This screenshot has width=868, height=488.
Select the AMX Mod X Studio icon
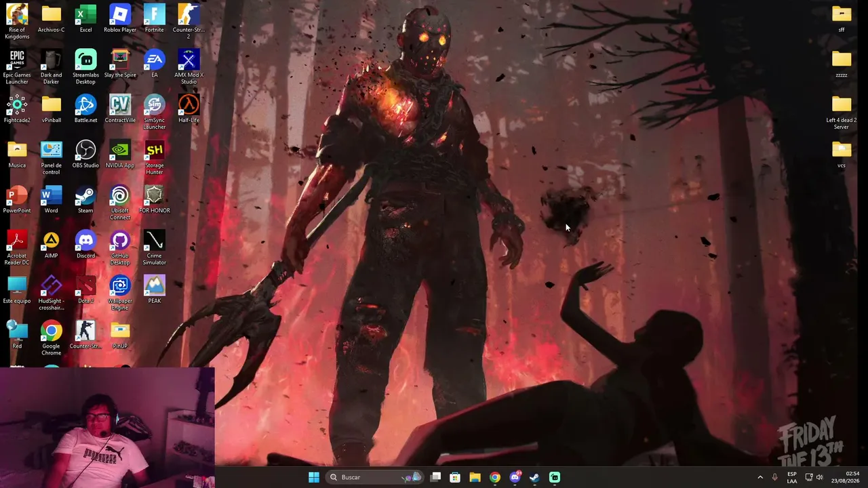click(189, 66)
